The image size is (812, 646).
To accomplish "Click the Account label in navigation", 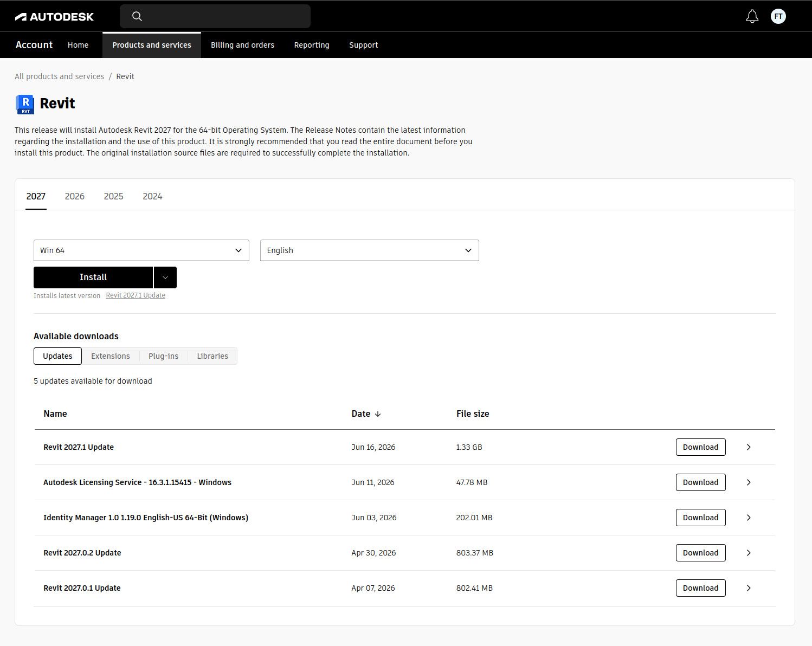I will coord(34,45).
